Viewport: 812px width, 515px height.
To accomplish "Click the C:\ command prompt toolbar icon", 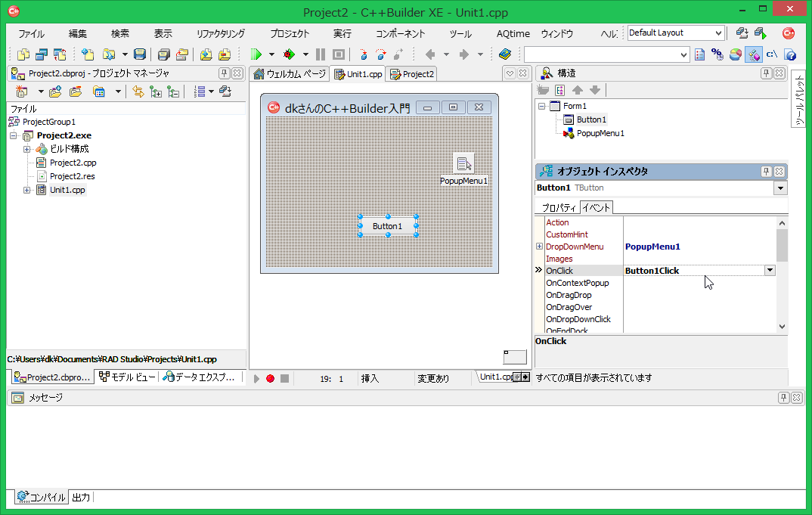I will 772,54.
